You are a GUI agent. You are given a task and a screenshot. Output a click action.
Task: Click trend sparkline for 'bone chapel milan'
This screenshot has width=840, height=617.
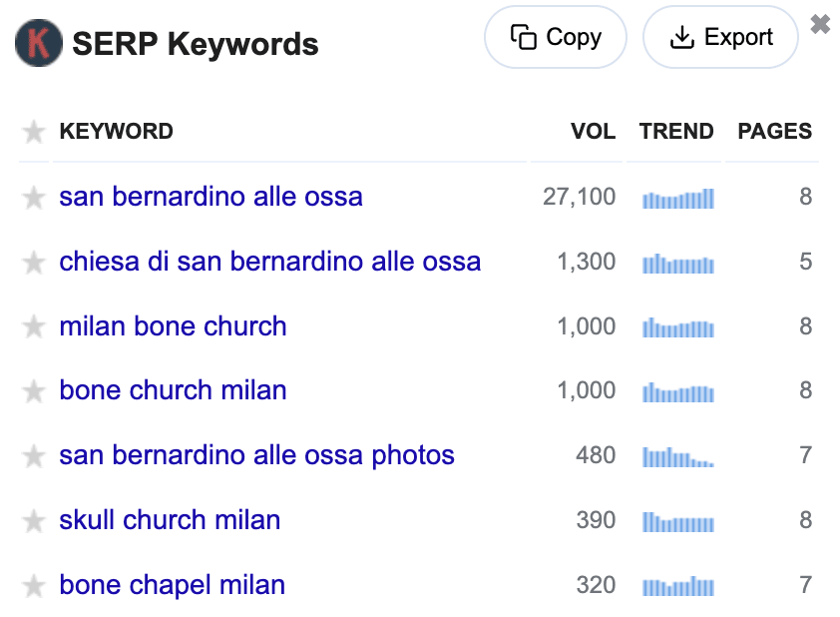coord(678,586)
